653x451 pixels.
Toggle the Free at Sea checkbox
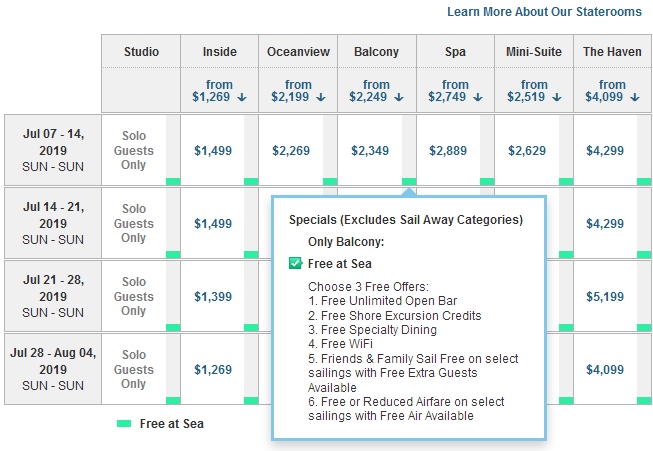coord(295,263)
